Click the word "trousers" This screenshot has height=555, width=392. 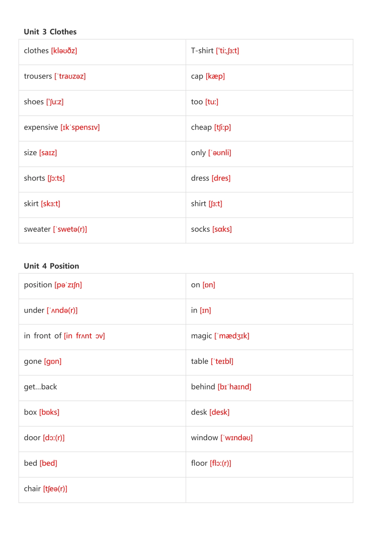coord(38,76)
